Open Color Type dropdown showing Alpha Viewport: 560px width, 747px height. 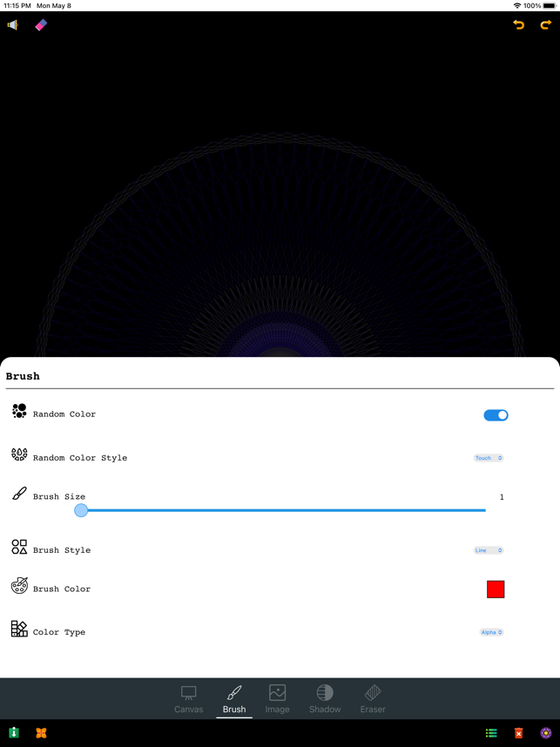(x=491, y=632)
